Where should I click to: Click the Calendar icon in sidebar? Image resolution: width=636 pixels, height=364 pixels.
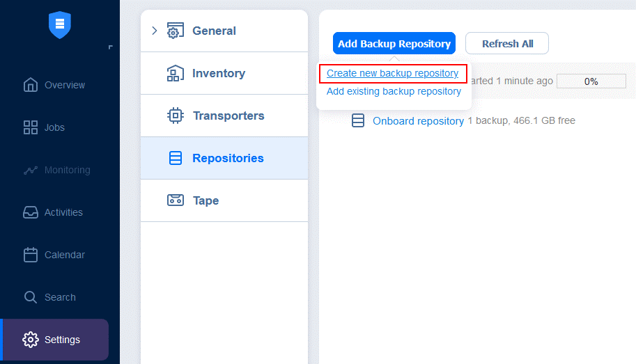click(31, 255)
